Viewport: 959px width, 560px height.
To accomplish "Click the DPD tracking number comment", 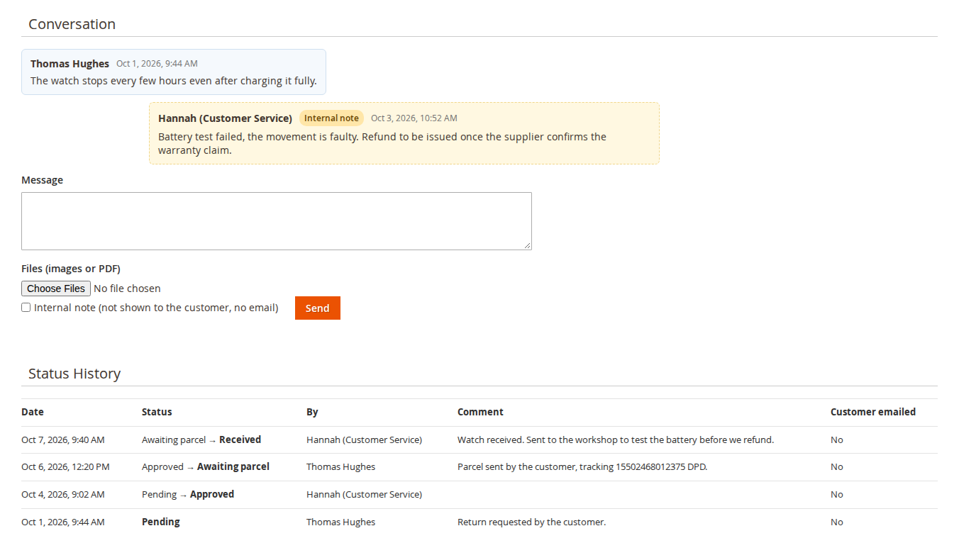I will click(582, 467).
